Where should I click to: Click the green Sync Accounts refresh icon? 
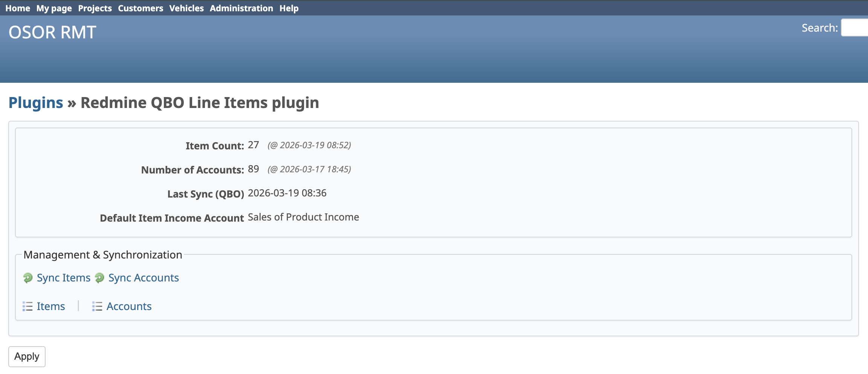pos(99,278)
